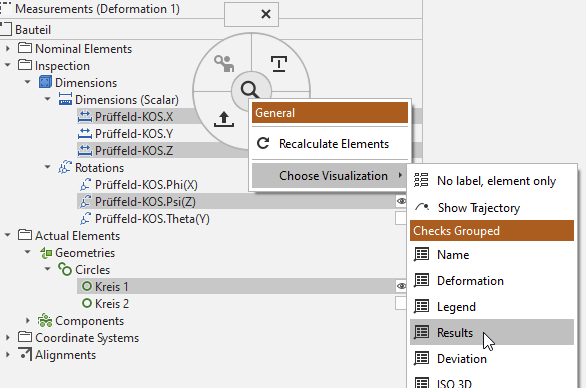Click the Dimensions (Scalar) ruler icon
This screenshot has width=586, height=388.
(x=65, y=99)
